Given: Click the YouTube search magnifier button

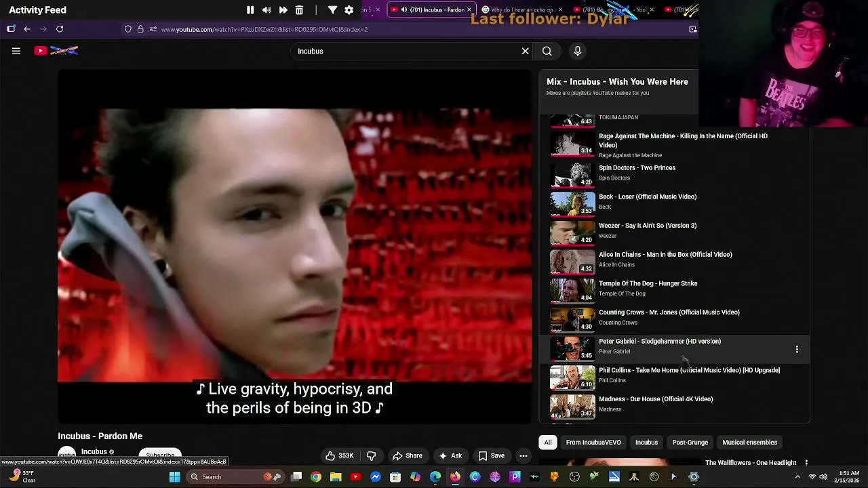Looking at the screenshot, I should pos(547,51).
